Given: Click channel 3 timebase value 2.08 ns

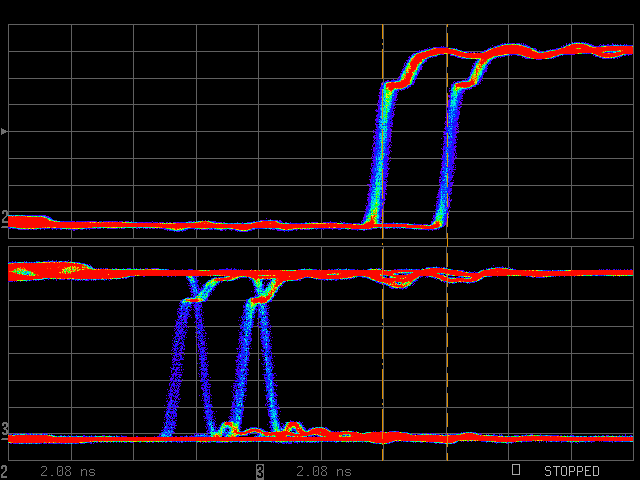Looking at the screenshot, I should pos(324,471).
